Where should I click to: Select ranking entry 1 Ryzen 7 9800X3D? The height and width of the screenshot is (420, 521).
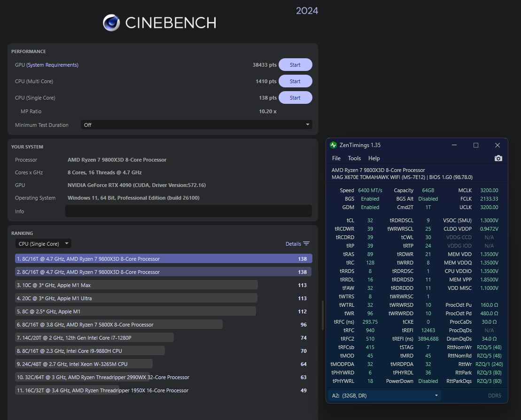[x=163, y=258]
